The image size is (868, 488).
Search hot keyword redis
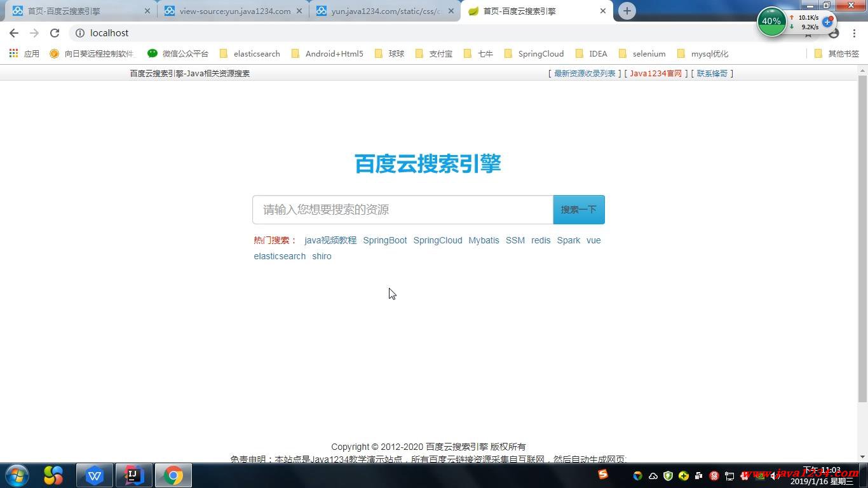point(541,240)
